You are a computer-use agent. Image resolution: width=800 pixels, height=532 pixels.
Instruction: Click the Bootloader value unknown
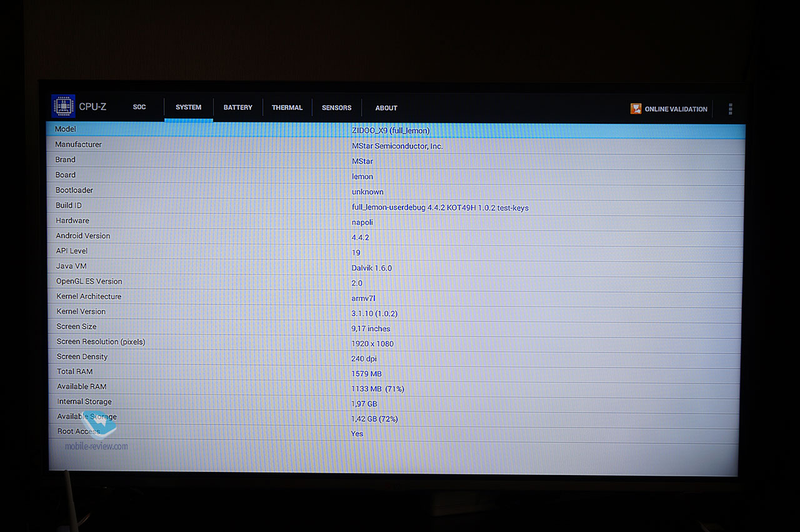[367, 192]
